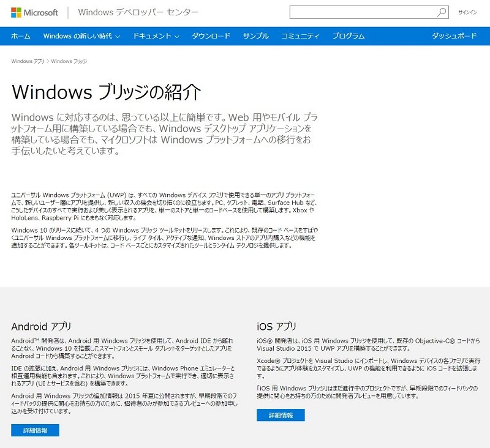
Task: Click the Windows ブリッジ breadcrumb
Action: [x=69, y=61]
